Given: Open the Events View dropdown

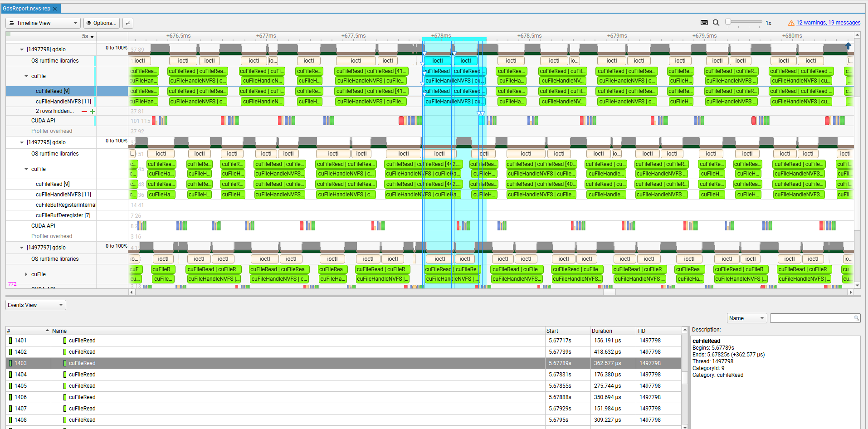Looking at the screenshot, I should [60, 305].
